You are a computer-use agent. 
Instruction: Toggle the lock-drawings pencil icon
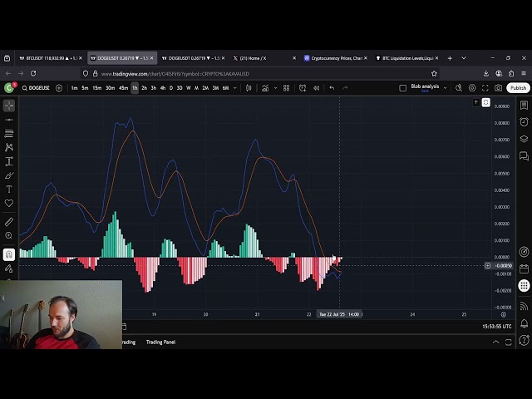[x=9, y=268]
